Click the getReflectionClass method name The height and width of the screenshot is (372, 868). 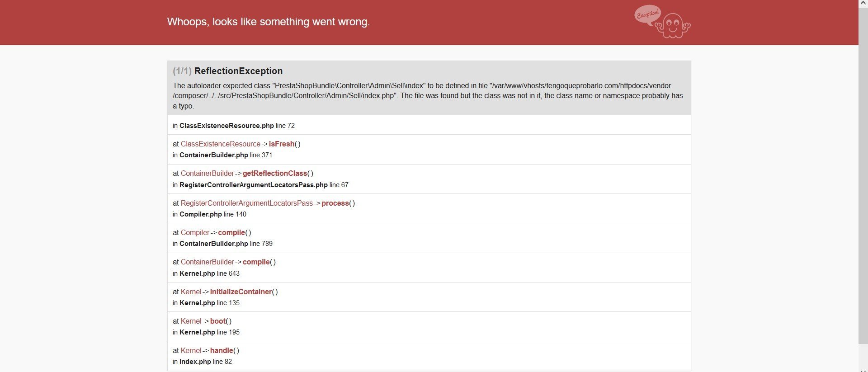[275, 173]
